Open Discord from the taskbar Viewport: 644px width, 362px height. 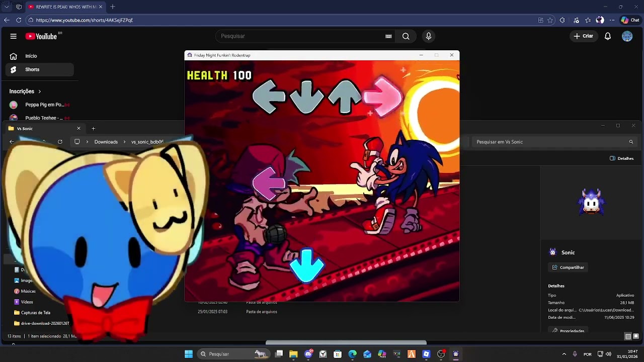308,354
